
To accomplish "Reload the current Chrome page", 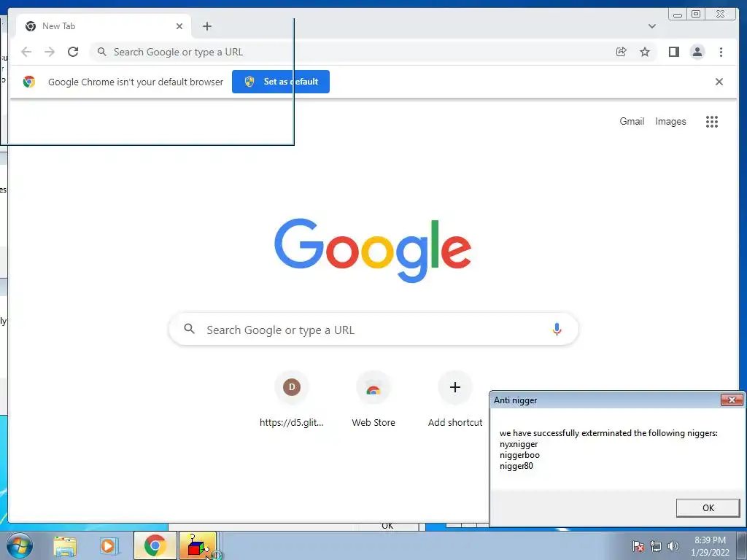I will pos(73,52).
